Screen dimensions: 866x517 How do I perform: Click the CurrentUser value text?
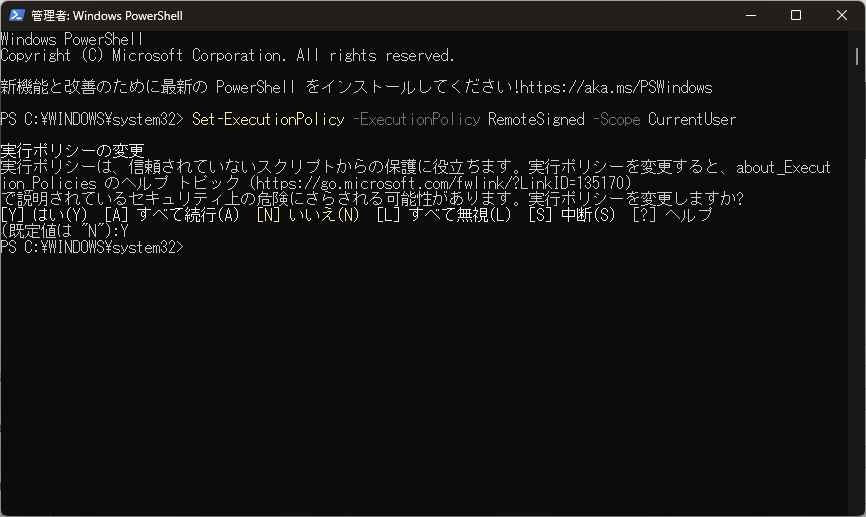tap(691, 119)
